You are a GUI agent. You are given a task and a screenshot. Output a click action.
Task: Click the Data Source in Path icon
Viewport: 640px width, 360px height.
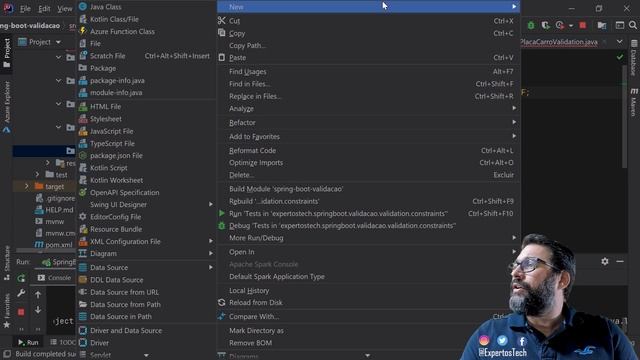83,316
